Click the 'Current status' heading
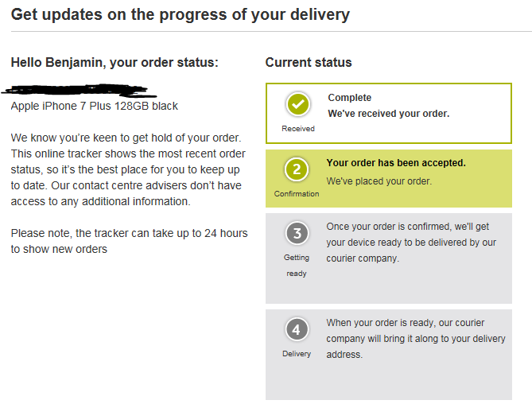The height and width of the screenshot is (404, 532). pos(308,63)
